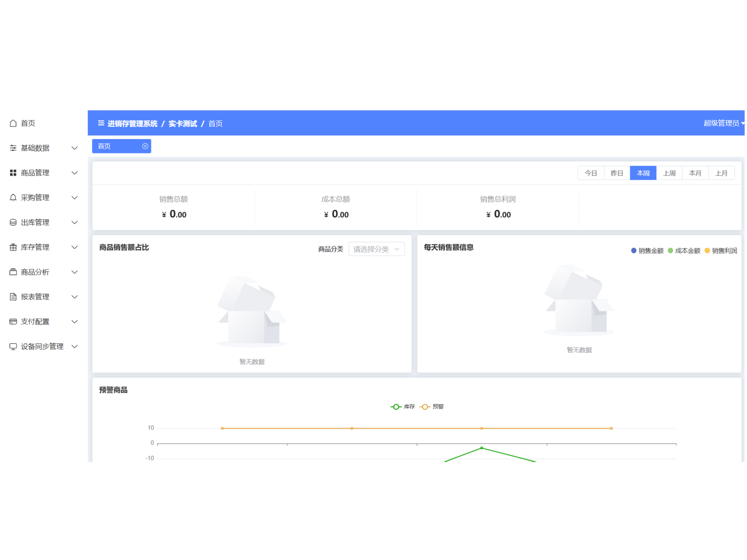The width and height of the screenshot is (747, 560).
Task: Click the 采购管理 bell icon
Action: (x=13, y=198)
